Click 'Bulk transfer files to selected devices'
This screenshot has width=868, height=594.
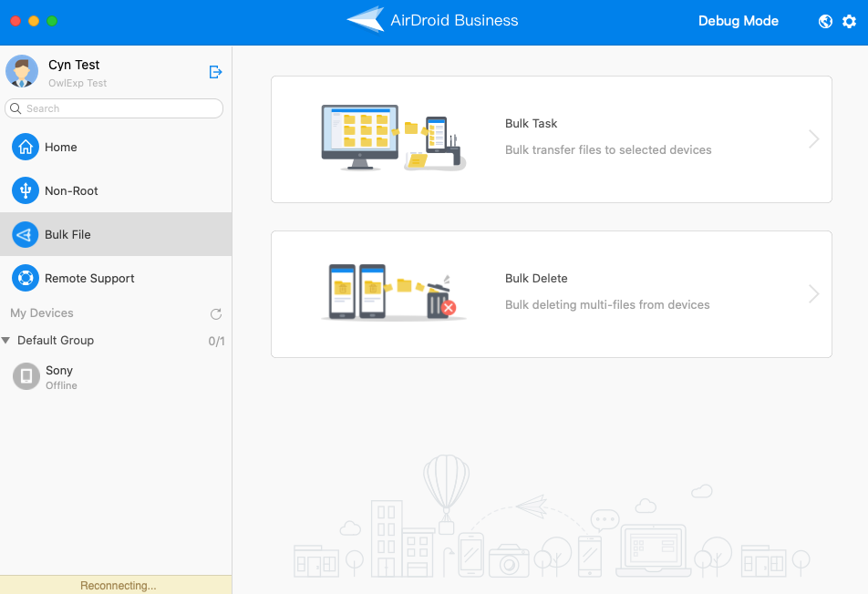coord(608,150)
